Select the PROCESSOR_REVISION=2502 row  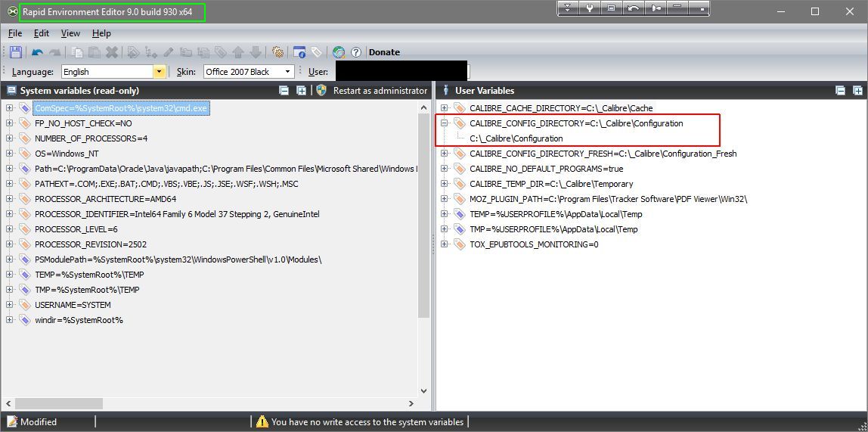(91, 244)
